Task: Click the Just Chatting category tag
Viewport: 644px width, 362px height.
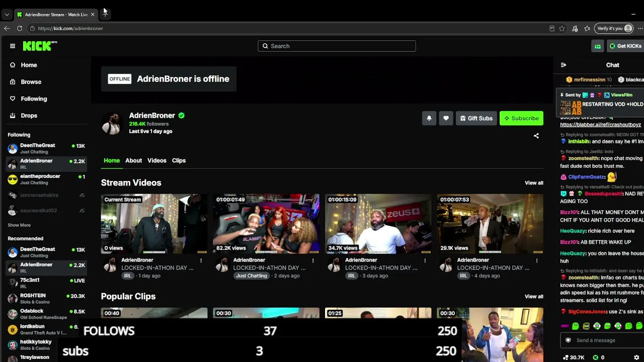Action: coord(251,276)
